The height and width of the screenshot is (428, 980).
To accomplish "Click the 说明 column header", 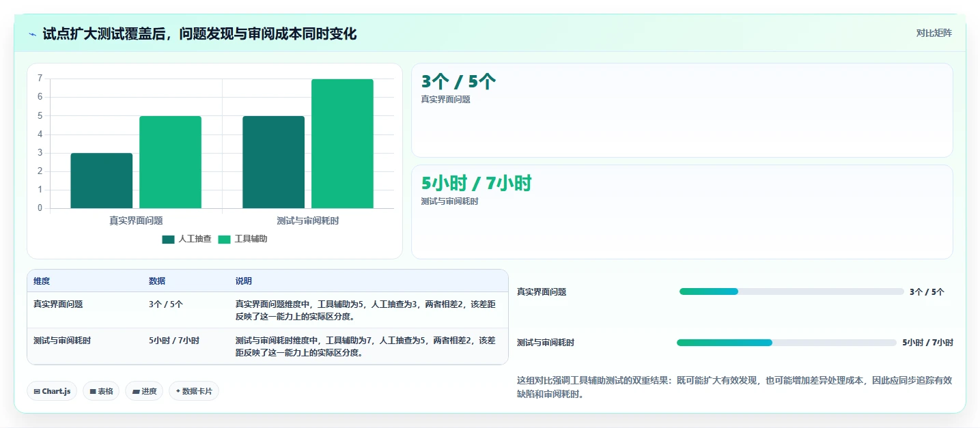I will [x=244, y=281].
